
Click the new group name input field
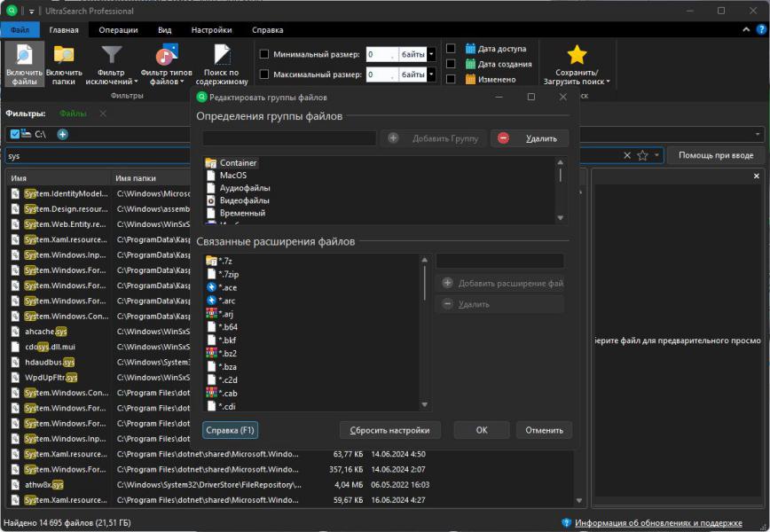tap(289, 138)
